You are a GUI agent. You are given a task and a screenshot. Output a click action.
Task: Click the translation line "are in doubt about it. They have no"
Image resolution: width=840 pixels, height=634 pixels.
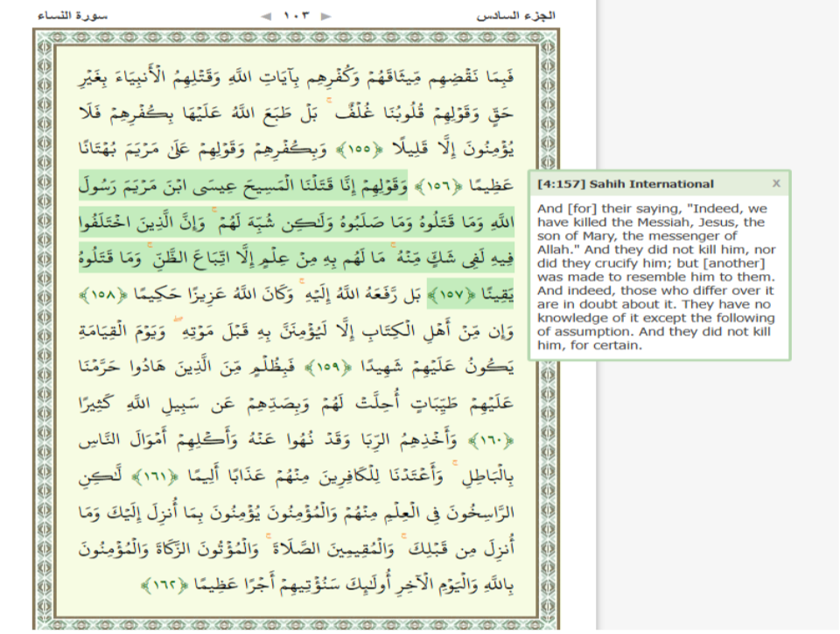click(654, 305)
